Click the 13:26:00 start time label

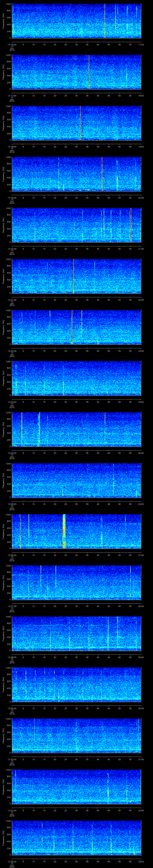pos(12,555)
